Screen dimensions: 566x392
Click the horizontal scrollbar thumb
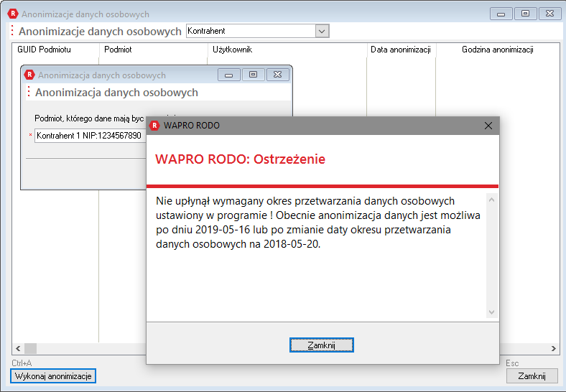click(30, 348)
